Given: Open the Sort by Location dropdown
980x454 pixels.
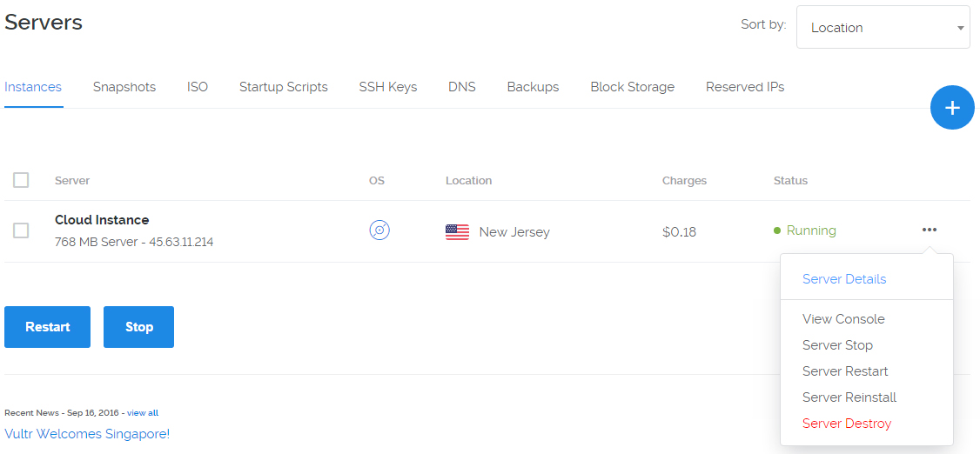Looking at the screenshot, I should [x=883, y=28].
